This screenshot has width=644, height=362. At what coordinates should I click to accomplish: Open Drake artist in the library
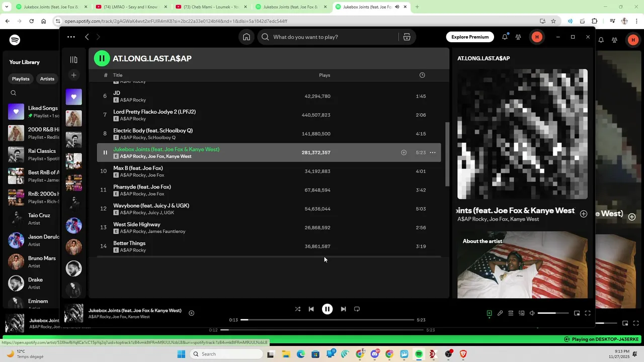tap(33, 283)
